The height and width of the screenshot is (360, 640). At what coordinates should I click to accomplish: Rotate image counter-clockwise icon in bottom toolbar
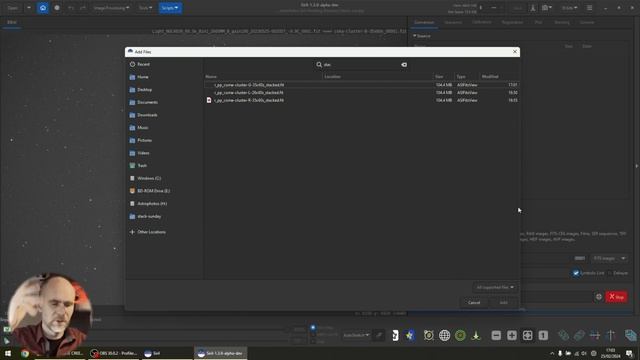(x=563, y=335)
